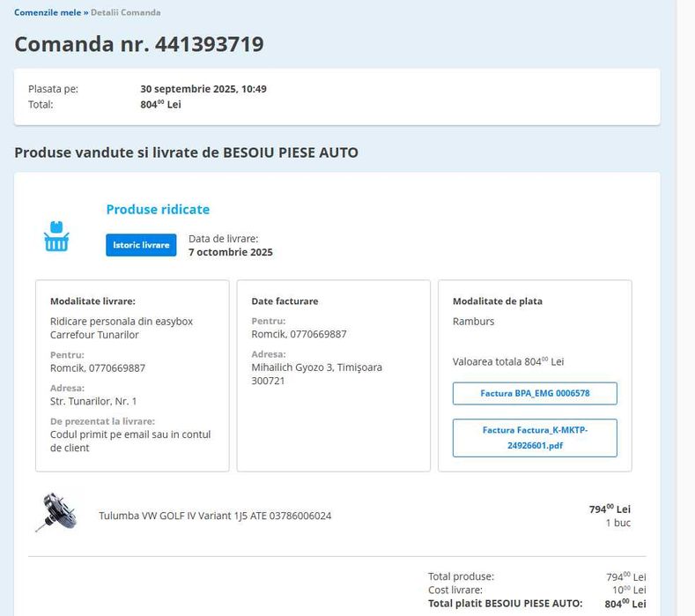Click the Total produse 794 Lei value

[x=626, y=576]
